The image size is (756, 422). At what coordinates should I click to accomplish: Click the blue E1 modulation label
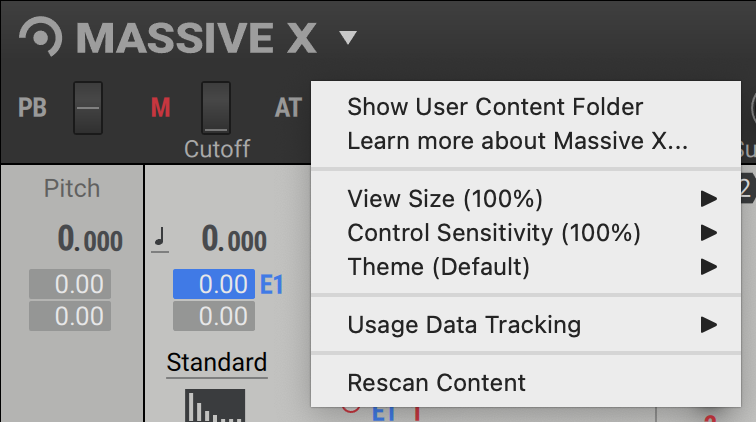(x=272, y=285)
